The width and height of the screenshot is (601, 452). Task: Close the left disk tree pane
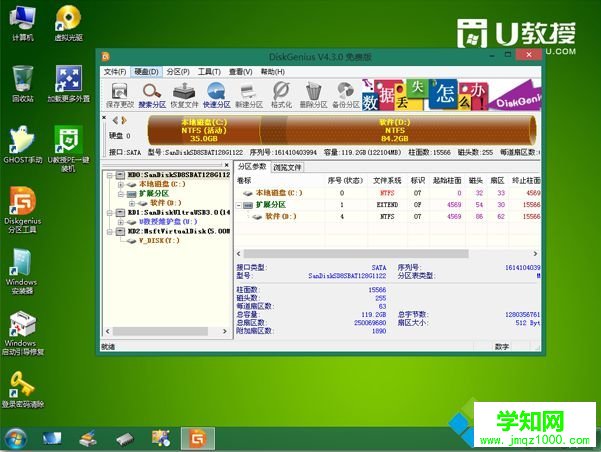[x=227, y=165]
